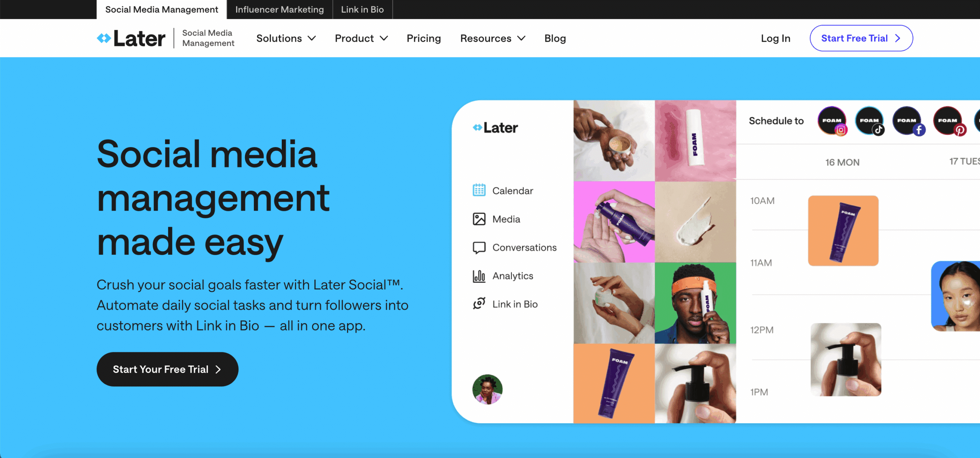
Task: Click the Conversations speech bubble icon
Action: point(479,247)
